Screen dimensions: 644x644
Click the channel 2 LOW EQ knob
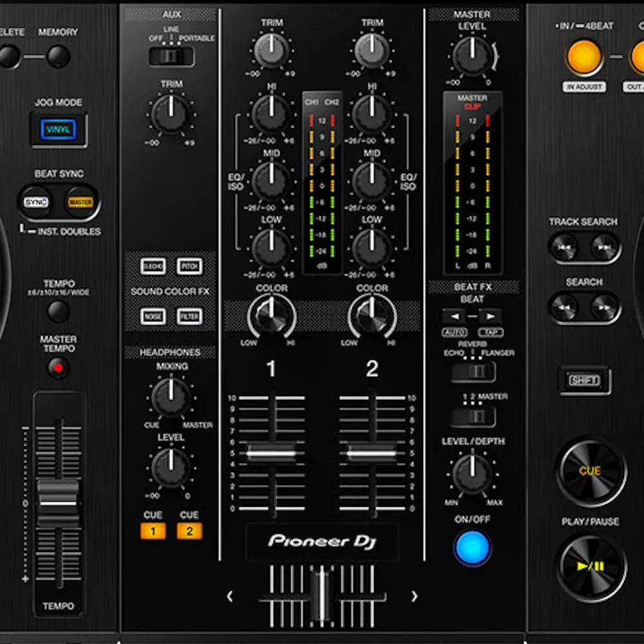point(372,248)
